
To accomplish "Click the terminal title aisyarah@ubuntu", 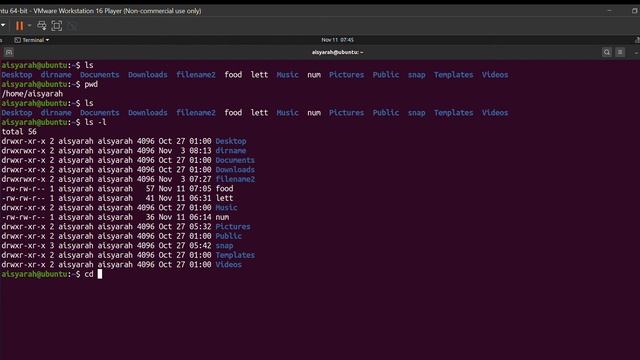I will [338, 52].
